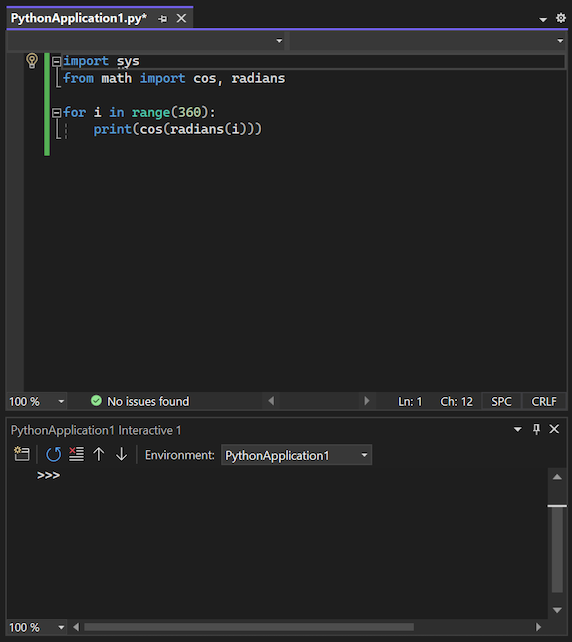Toggle auto-hide pin on Interactive window
Screen dimensions: 572x642
(x=536, y=429)
